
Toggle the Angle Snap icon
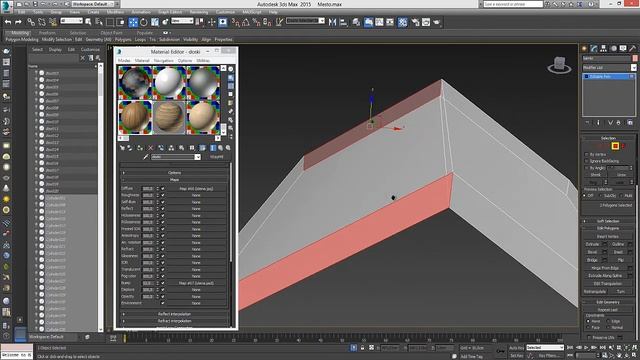tap(246, 22)
